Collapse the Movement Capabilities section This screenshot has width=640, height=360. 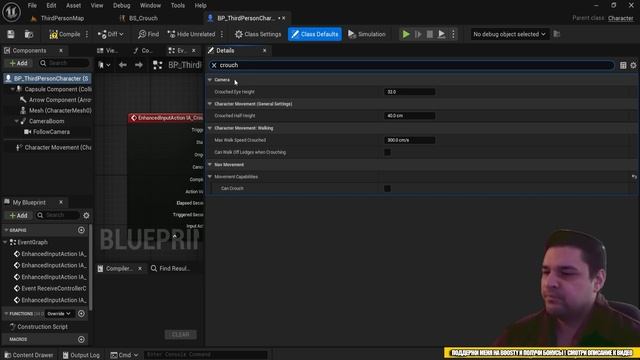click(x=210, y=177)
